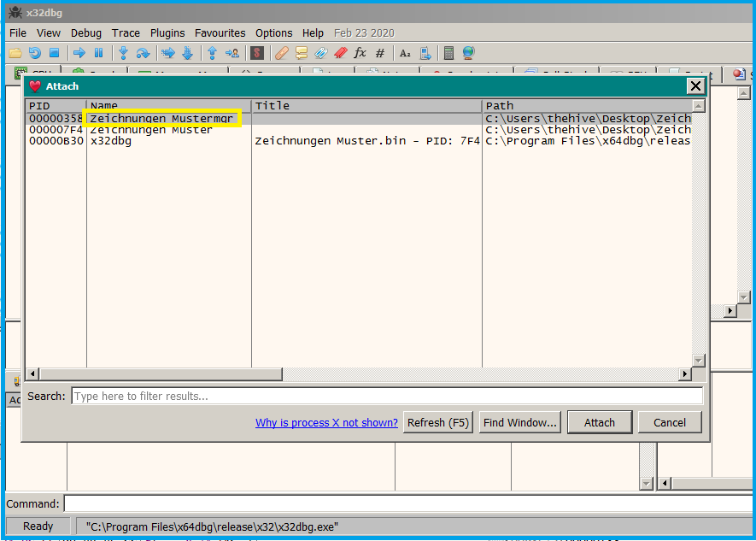Click the Restart debugging icon
Screen dimensions: 756x541
[35, 53]
